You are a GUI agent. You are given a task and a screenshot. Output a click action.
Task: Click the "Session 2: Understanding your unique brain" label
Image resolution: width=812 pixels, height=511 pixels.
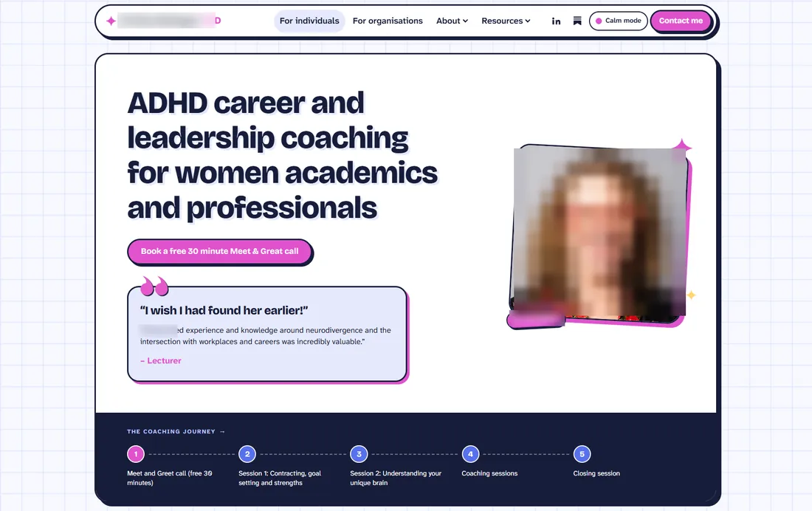point(396,478)
